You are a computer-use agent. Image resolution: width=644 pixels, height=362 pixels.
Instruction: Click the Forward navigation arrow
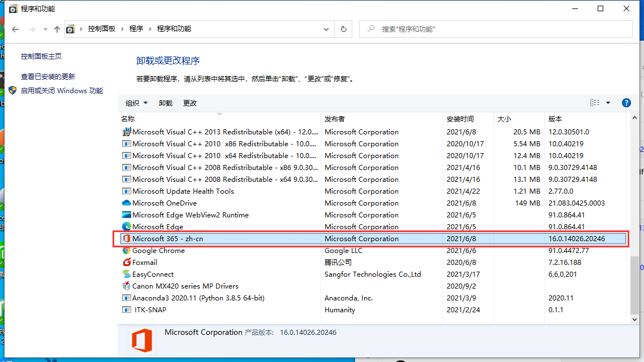click(32, 29)
